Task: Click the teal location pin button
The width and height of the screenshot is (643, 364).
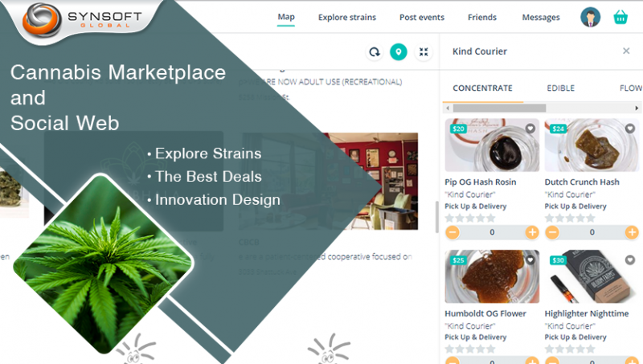Action: (x=398, y=52)
